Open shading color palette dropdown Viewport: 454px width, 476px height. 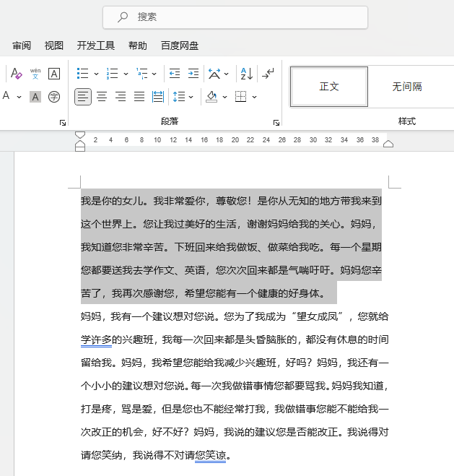[x=224, y=97]
